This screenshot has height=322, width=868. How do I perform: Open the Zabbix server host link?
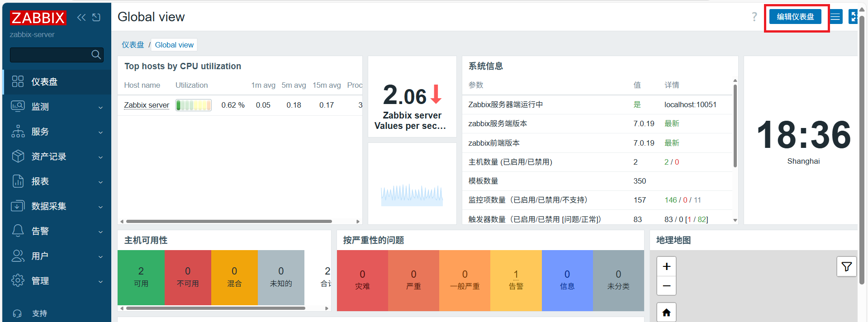point(147,105)
